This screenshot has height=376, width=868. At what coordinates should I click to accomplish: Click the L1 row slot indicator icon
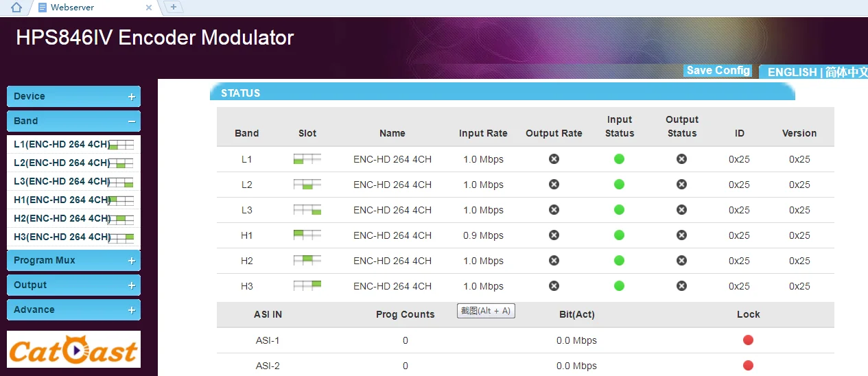point(307,159)
